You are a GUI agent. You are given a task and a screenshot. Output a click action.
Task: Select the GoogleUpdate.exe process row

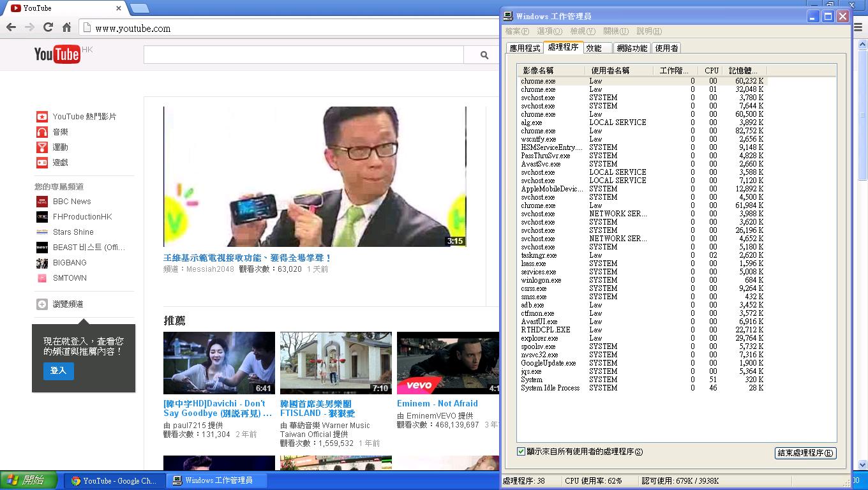[641, 363]
